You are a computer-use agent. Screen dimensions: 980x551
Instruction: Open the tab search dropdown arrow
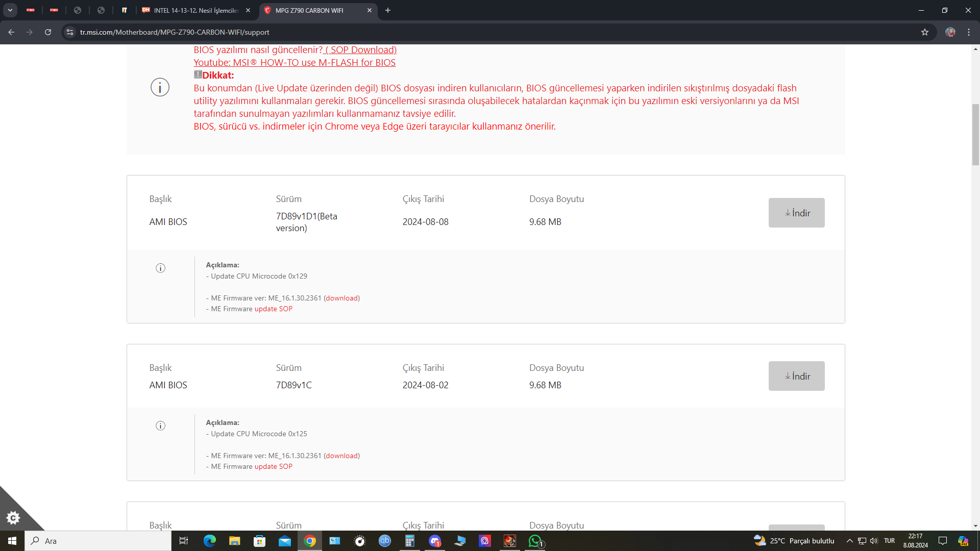click(10, 10)
